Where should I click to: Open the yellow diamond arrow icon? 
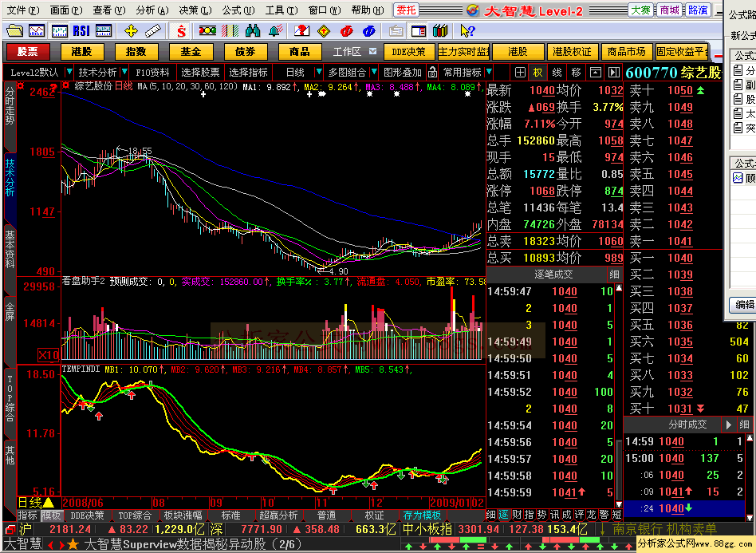point(324,31)
